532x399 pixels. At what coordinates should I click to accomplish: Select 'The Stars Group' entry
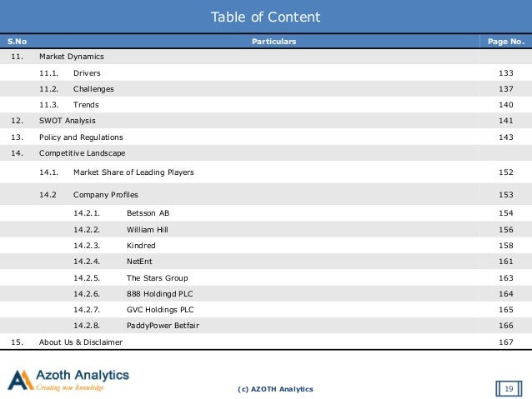[x=157, y=278]
